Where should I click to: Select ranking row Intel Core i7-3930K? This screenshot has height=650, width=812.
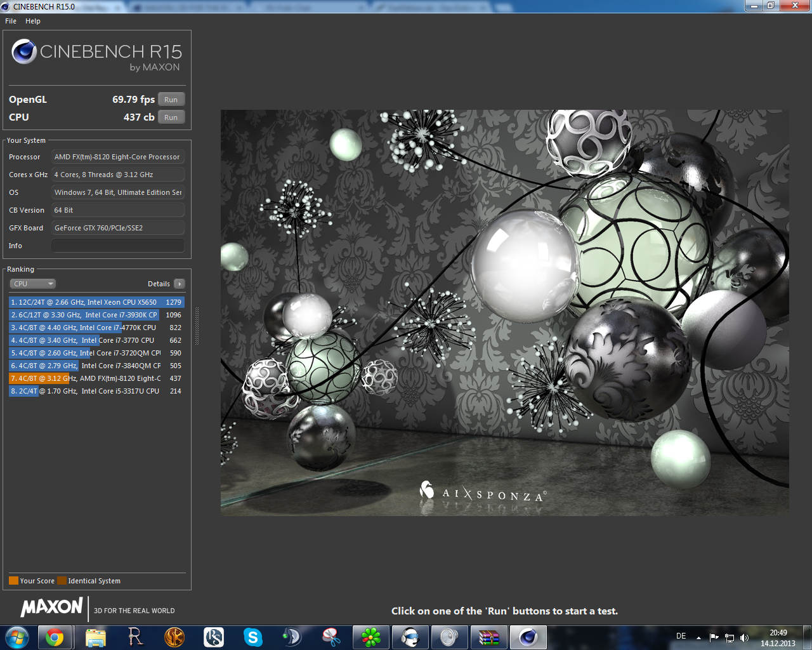[x=96, y=315]
